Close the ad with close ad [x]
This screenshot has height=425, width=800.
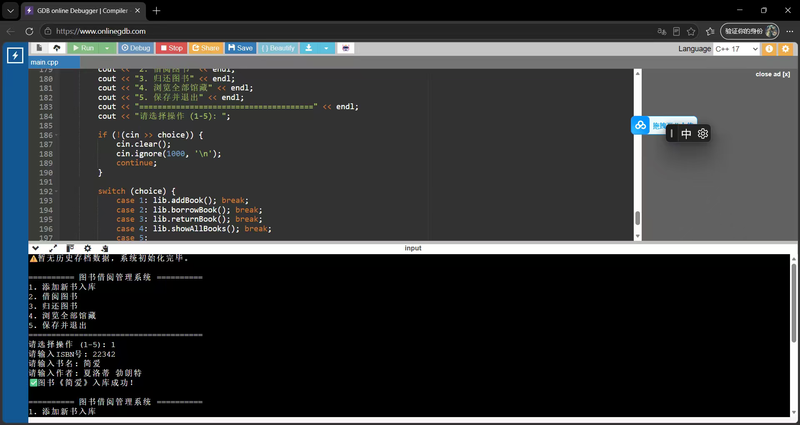(772, 74)
